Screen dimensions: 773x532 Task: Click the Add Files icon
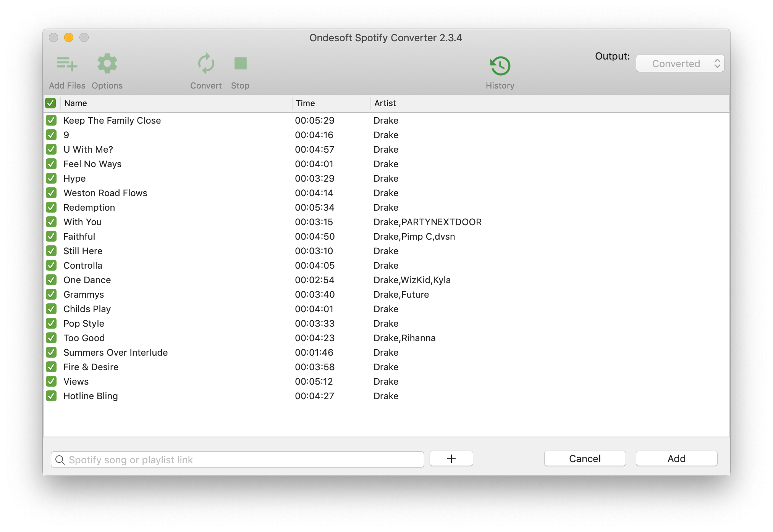tap(67, 64)
